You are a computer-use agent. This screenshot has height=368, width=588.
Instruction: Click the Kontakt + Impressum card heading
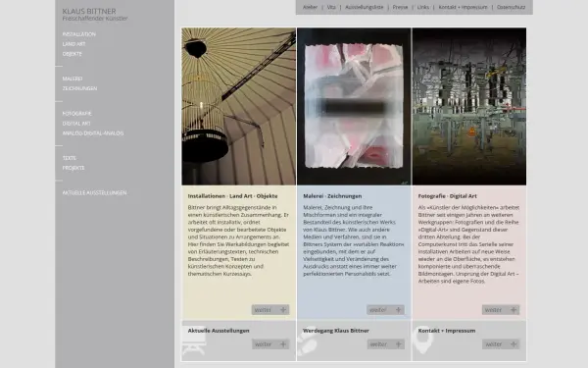(x=447, y=331)
